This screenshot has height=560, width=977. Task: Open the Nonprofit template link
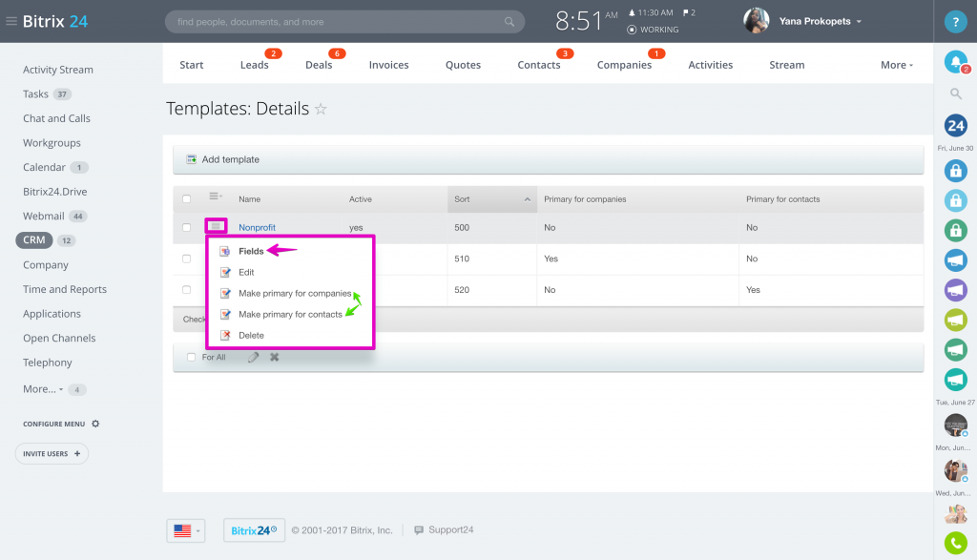[257, 227]
